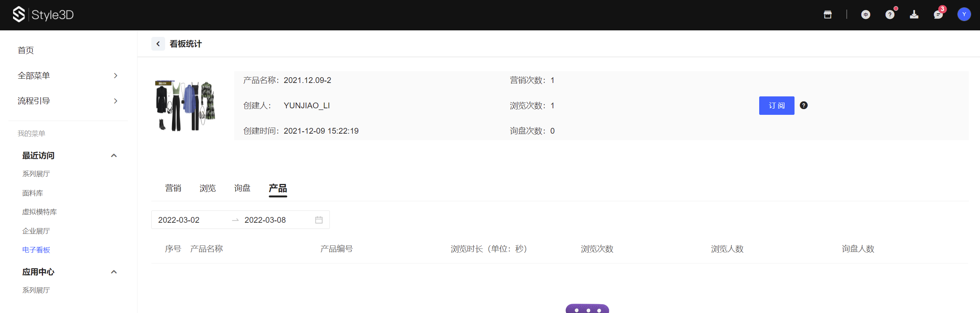Viewport: 980px width, 313px height.
Task: Click the download icon in header
Action: click(x=914, y=15)
